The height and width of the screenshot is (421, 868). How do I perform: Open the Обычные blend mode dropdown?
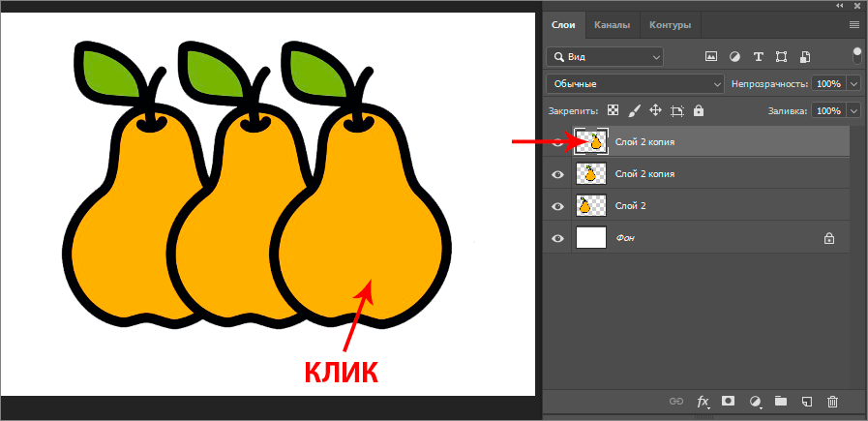[635, 84]
